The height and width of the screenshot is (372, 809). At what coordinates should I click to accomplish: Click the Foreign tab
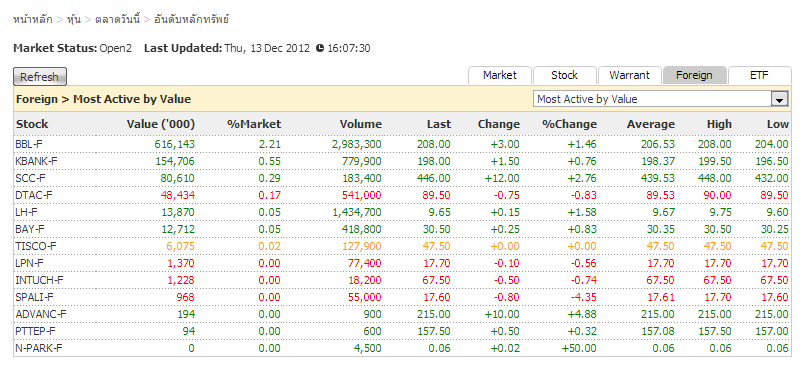coord(694,75)
